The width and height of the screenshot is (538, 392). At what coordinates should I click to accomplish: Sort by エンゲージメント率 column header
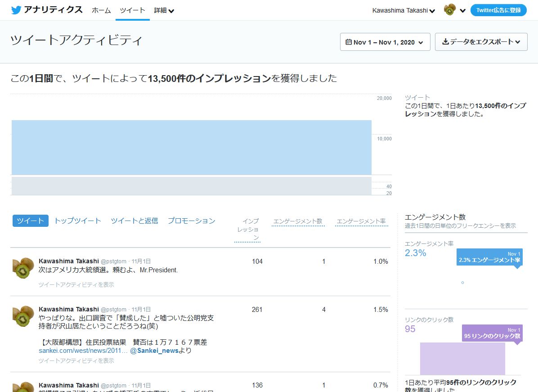tap(361, 221)
